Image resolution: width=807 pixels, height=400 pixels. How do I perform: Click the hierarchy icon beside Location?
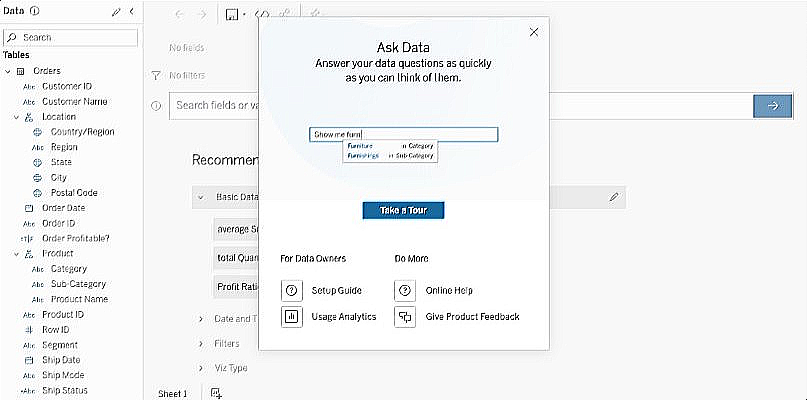point(29,117)
